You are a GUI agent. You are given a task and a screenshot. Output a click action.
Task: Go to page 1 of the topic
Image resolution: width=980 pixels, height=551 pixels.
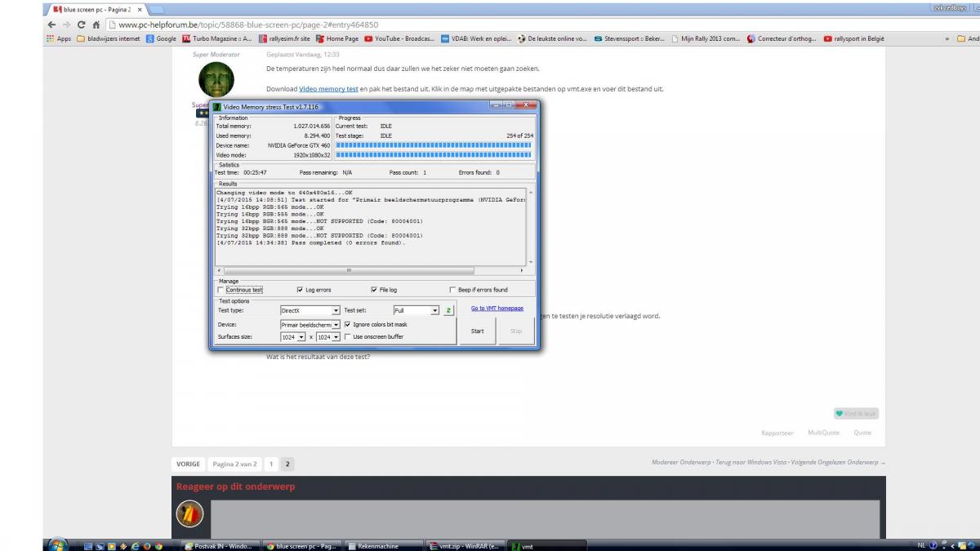(271, 464)
